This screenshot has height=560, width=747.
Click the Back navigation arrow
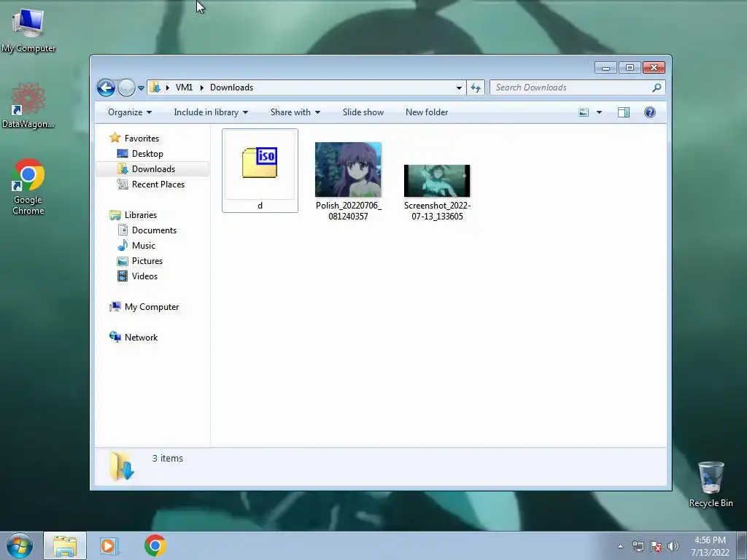coord(106,87)
